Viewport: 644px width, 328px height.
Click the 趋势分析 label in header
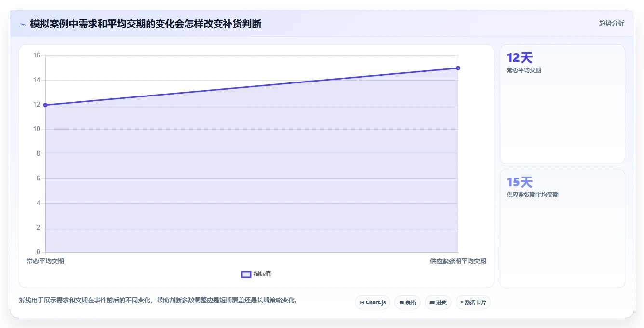[611, 23]
